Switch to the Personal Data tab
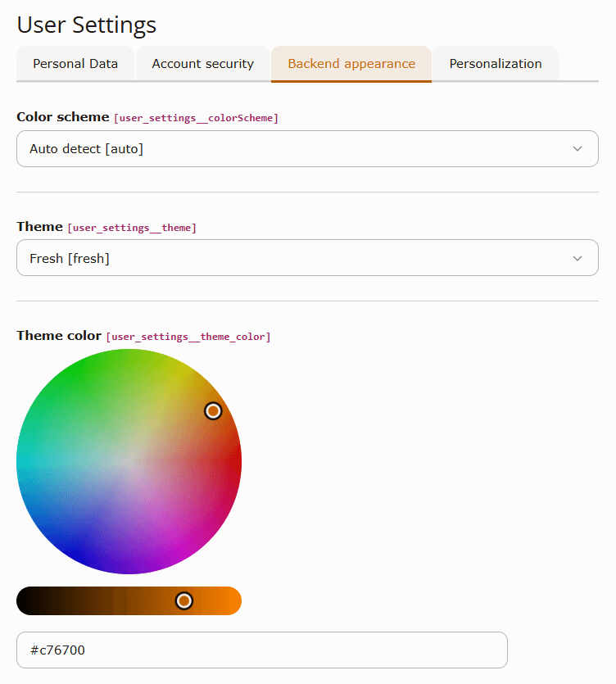This screenshot has height=684, width=616. 75,64
